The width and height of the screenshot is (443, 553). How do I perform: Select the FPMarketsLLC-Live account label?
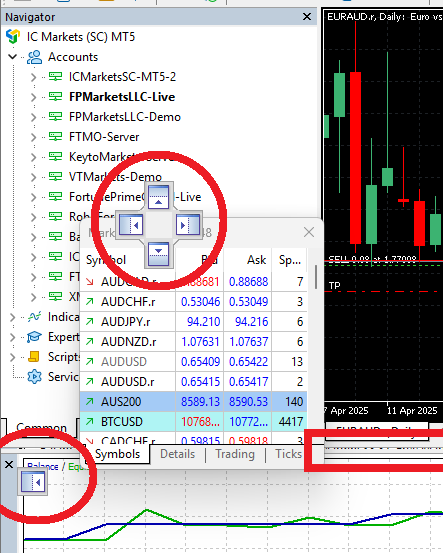(122, 97)
